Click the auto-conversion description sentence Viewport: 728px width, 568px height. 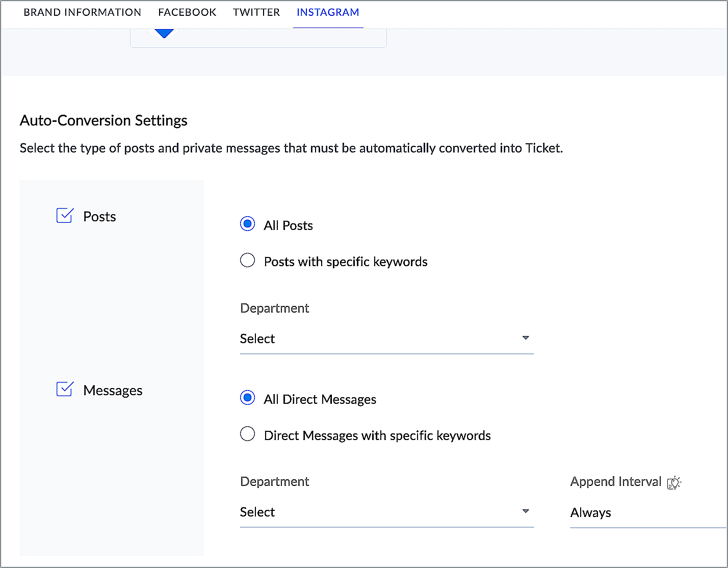point(291,148)
